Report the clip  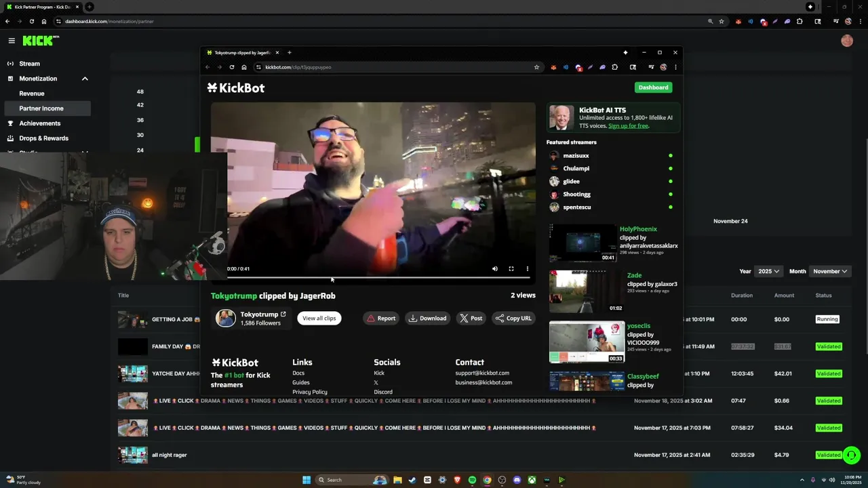[381, 318]
